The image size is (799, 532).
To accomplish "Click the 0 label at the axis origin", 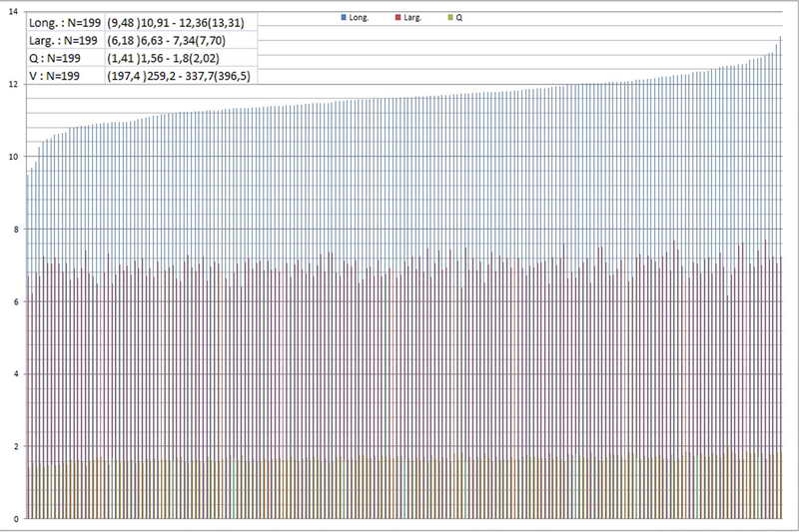I will (14, 519).
